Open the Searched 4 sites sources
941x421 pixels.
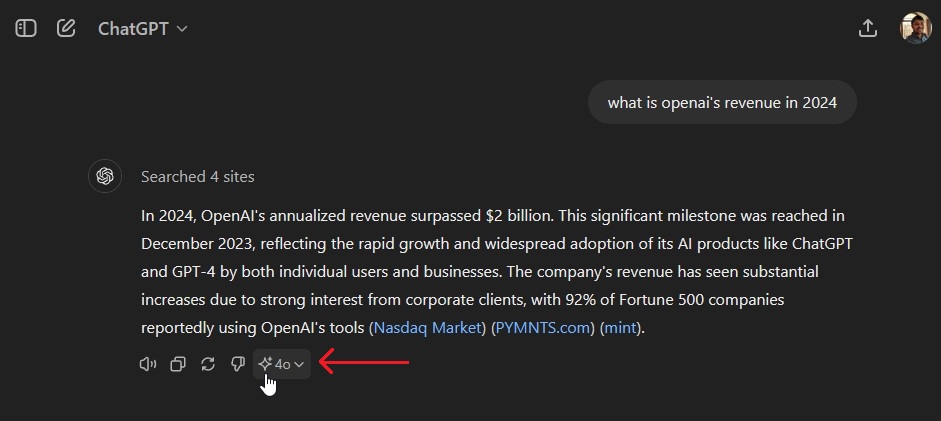(x=197, y=177)
